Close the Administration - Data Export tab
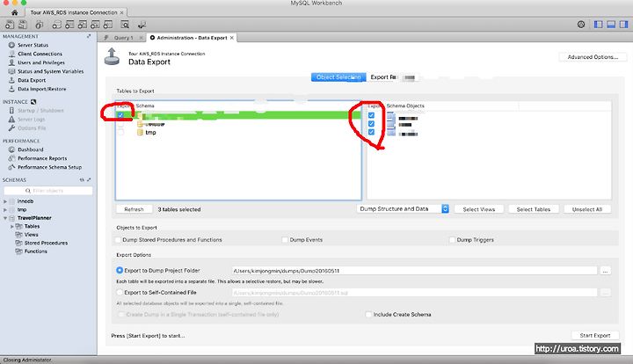Viewport: 633px width, 364px height. pos(232,38)
